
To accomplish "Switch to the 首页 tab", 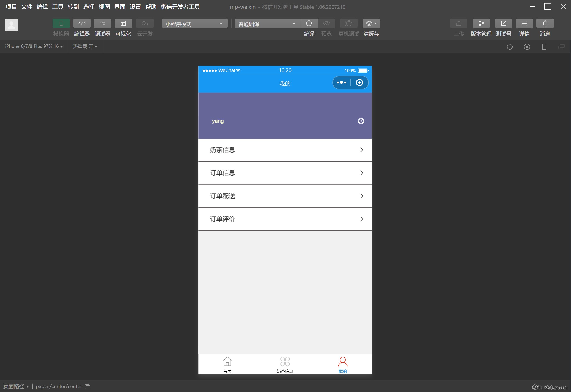I will pyautogui.click(x=227, y=364).
